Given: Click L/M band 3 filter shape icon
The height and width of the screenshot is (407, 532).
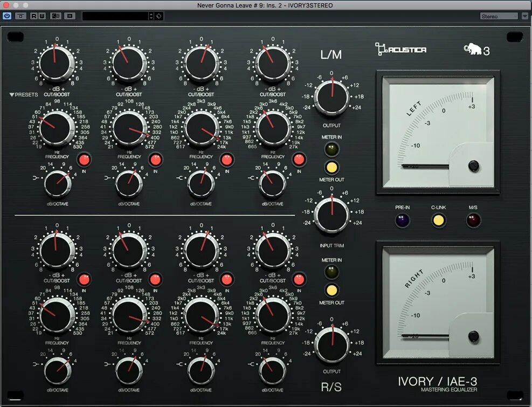Looking at the screenshot, I should point(179,177).
